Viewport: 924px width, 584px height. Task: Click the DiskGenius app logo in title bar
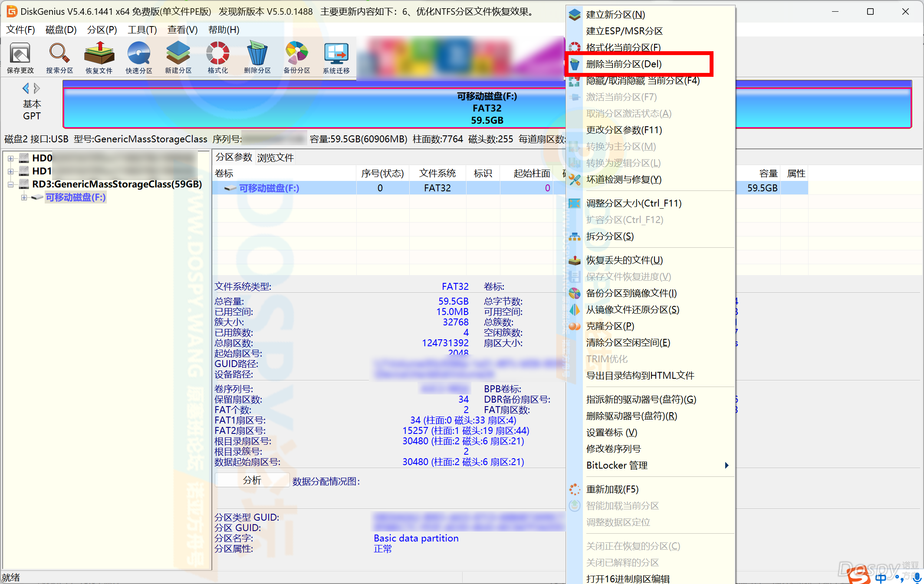point(12,12)
